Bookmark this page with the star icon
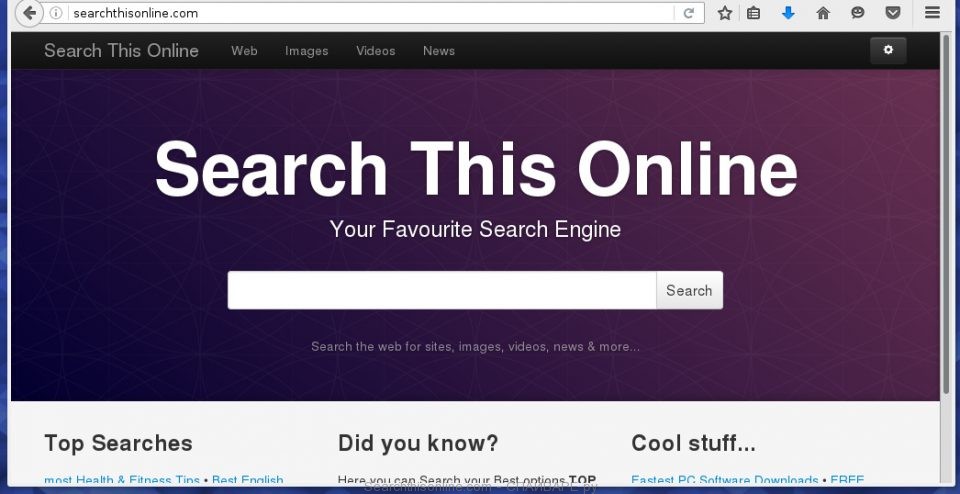 click(x=725, y=13)
